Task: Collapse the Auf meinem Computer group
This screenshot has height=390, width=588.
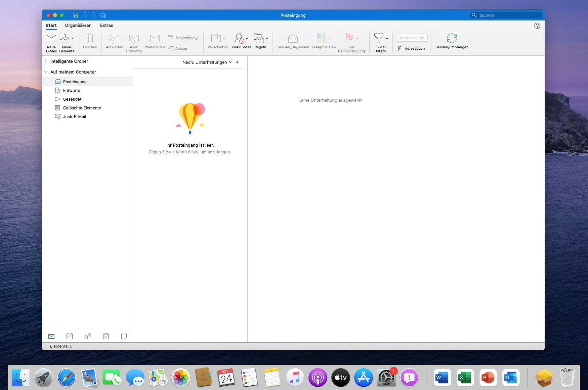Action: click(x=46, y=72)
